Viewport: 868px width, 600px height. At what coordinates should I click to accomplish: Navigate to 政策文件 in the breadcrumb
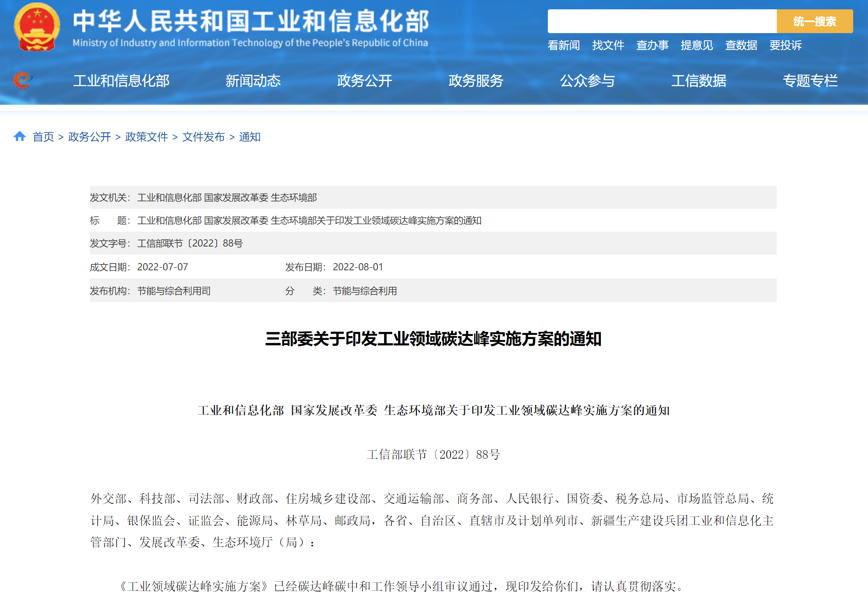point(146,137)
